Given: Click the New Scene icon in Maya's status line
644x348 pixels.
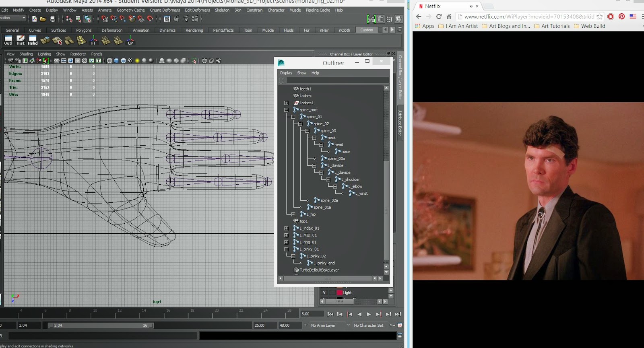Looking at the screenshot, I should pos(34,19).
